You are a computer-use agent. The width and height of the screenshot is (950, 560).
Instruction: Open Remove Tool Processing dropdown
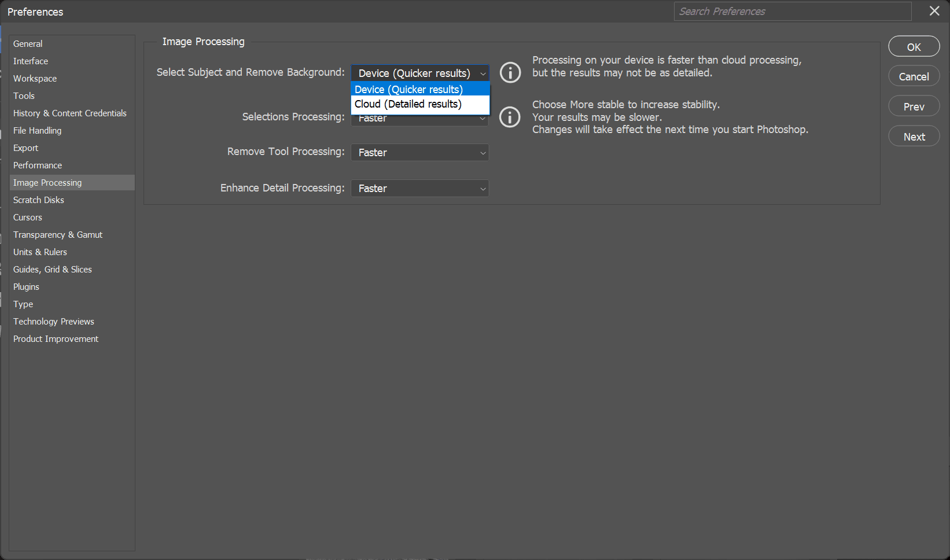point(419,153)
